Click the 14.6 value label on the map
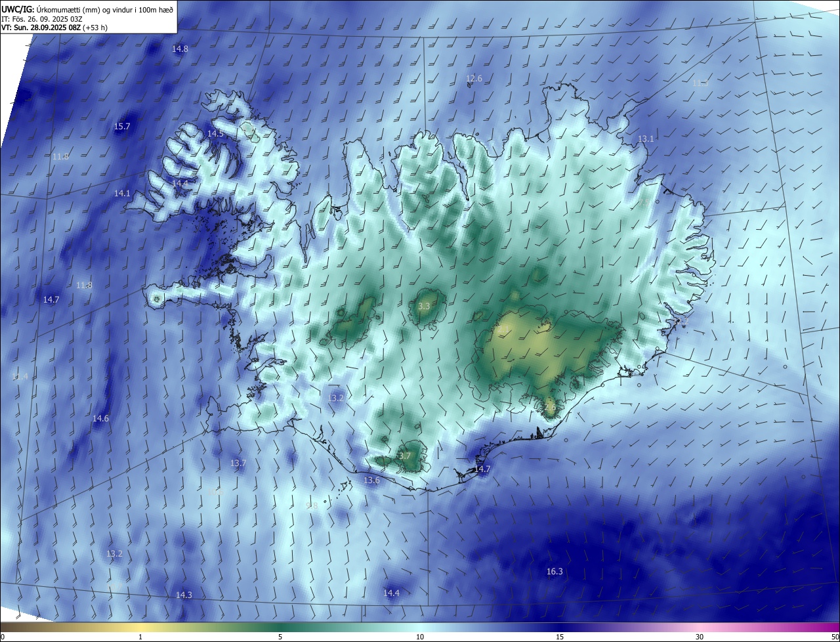The width and height of the screenshot is (840, 642). click(x=100, y=419)
